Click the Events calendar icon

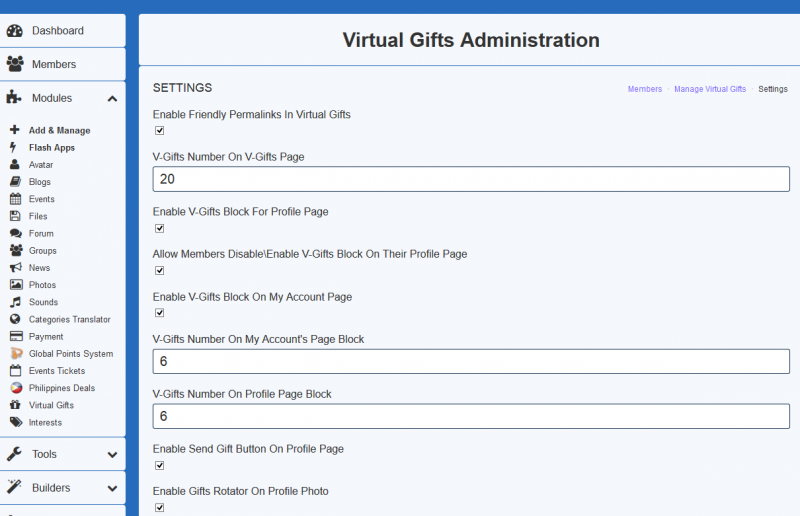click(x=16, y=199)
